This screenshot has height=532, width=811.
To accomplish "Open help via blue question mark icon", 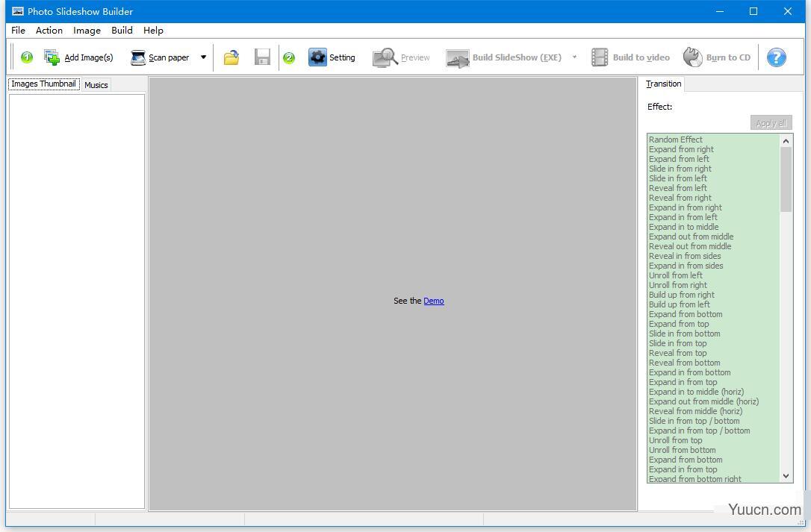I will click(x=776, y=57).
